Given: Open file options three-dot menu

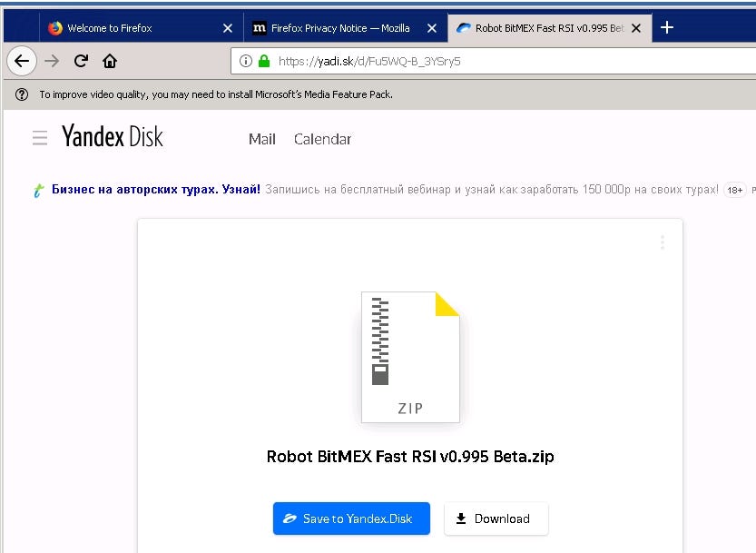Looking at the screenshot, I should click(663, 242).
